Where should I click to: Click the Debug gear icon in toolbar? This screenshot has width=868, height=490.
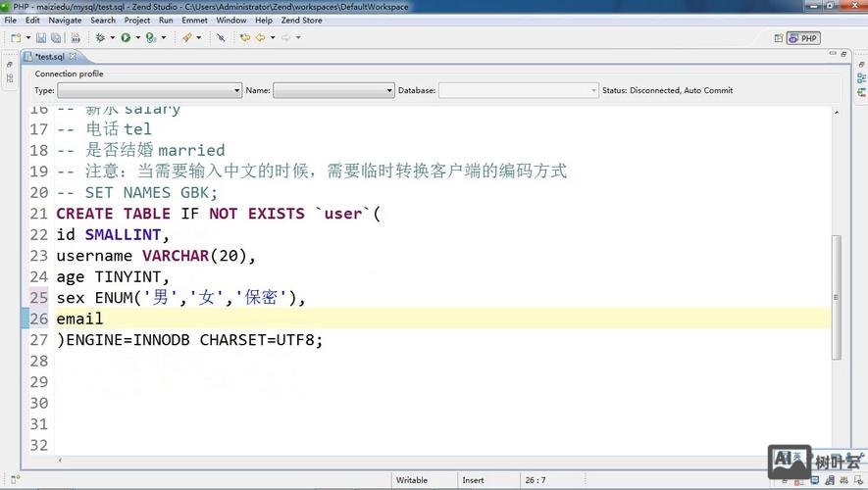[x=99, y=38]
